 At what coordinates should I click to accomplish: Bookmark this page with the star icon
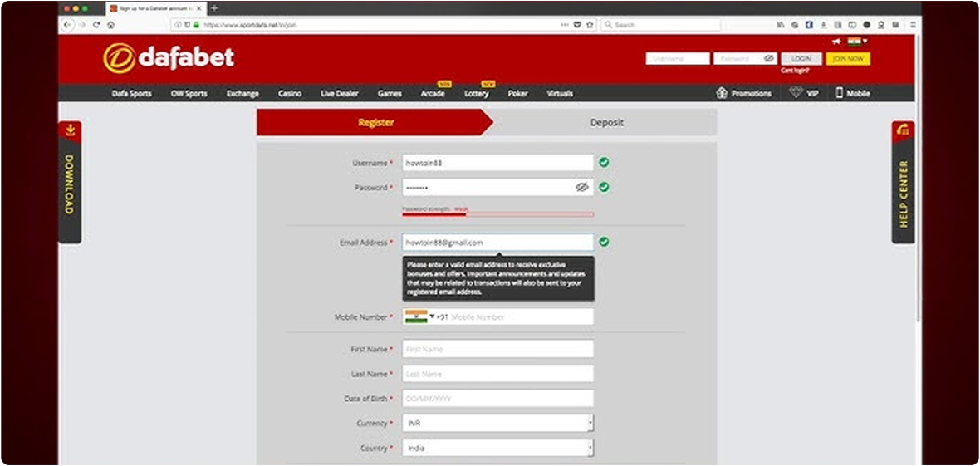pyautogui.click(x=590, y=25)
